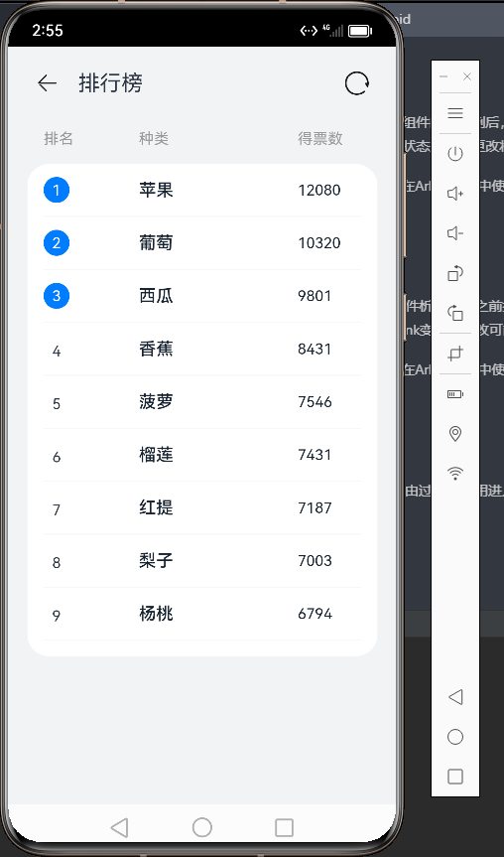Click the sidebar home circle button
Image resolution: width=504 pixels, height=857 pixels.
pyautogui.click(x=455, y=737)
